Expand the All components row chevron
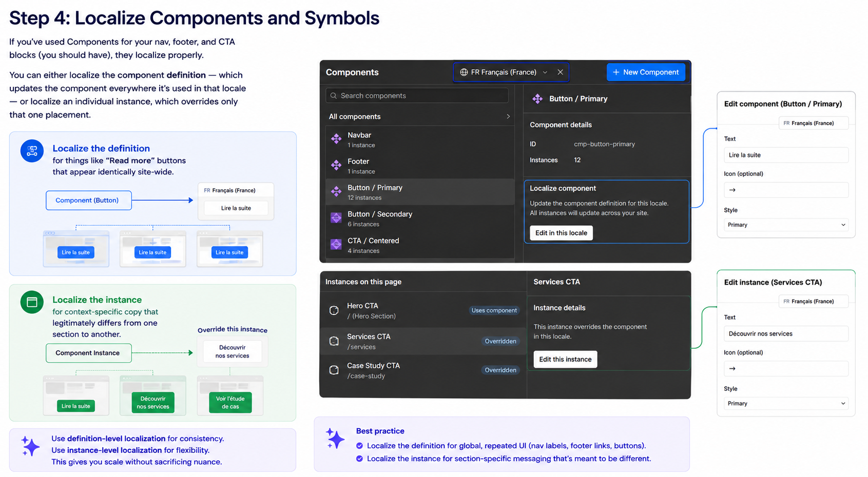Image resolution: width=868 pixels, height=477 pixels. click(x=508, y=116)
